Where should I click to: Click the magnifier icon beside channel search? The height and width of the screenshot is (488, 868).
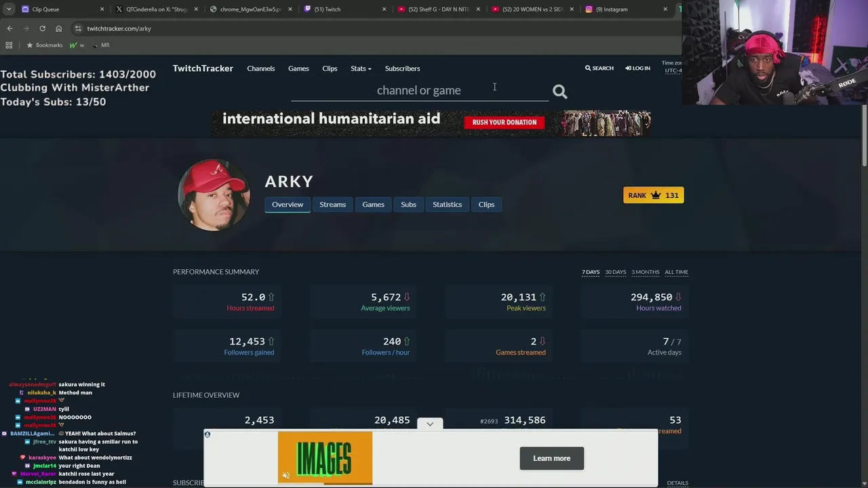(x=559, y=91)
